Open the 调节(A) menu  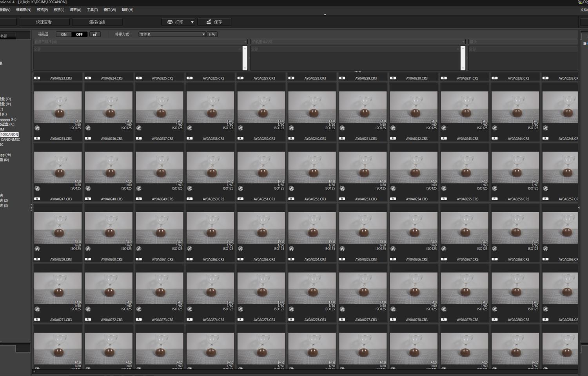[75, 10]
